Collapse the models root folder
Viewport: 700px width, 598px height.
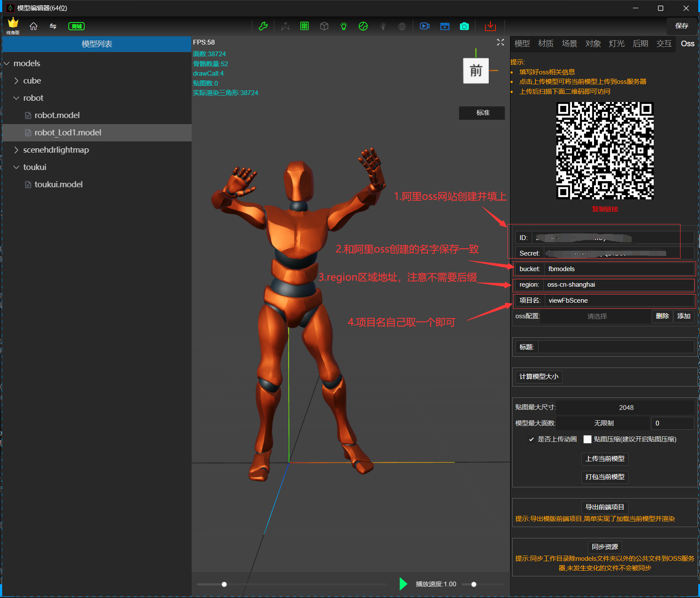click(7, 64)
